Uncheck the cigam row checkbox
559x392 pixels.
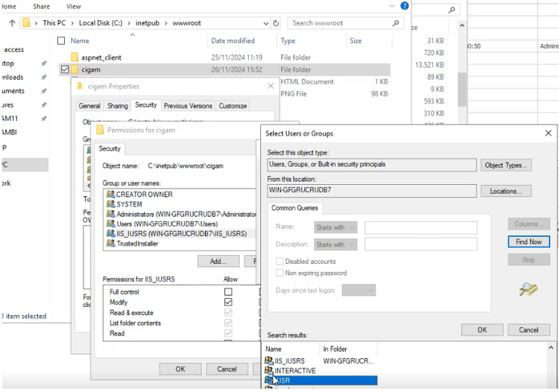[65, 69]
